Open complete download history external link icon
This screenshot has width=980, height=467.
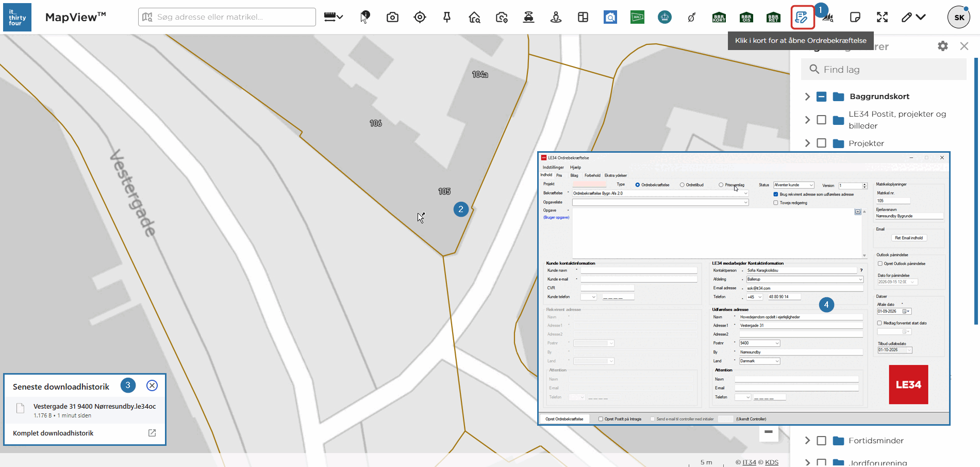(x=152, y=433)
